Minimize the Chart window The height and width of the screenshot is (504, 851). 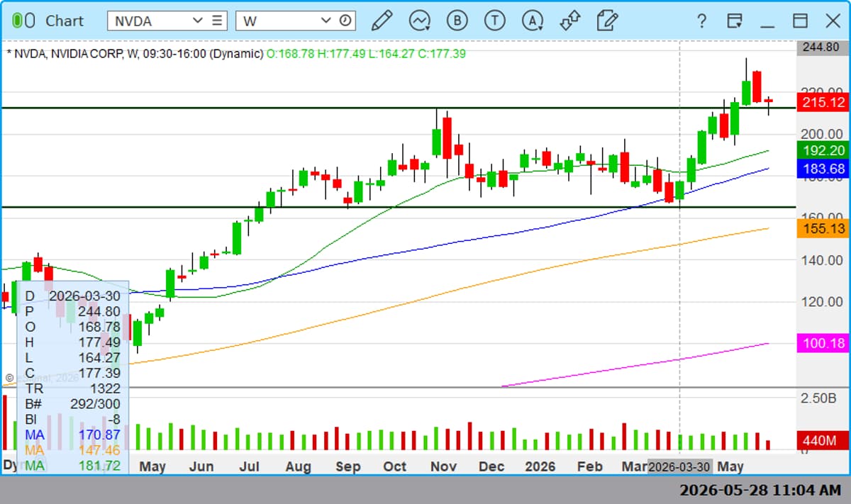coord(767,26)
